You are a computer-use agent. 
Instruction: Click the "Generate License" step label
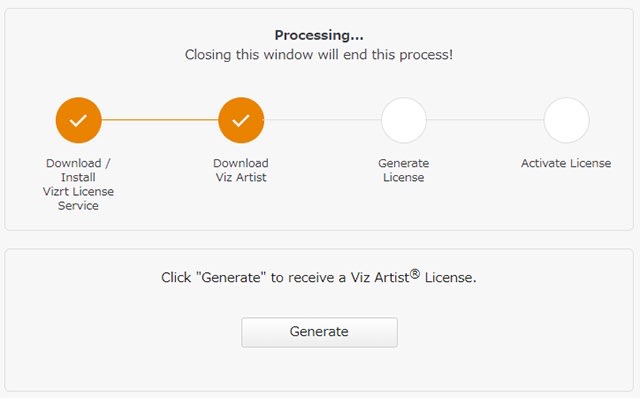[x=404, y=170]
